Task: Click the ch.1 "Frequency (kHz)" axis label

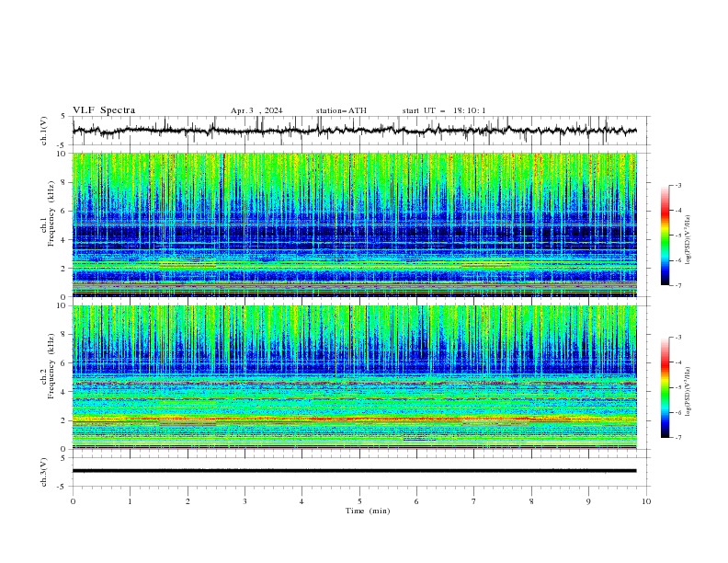Action: (51, 214)
